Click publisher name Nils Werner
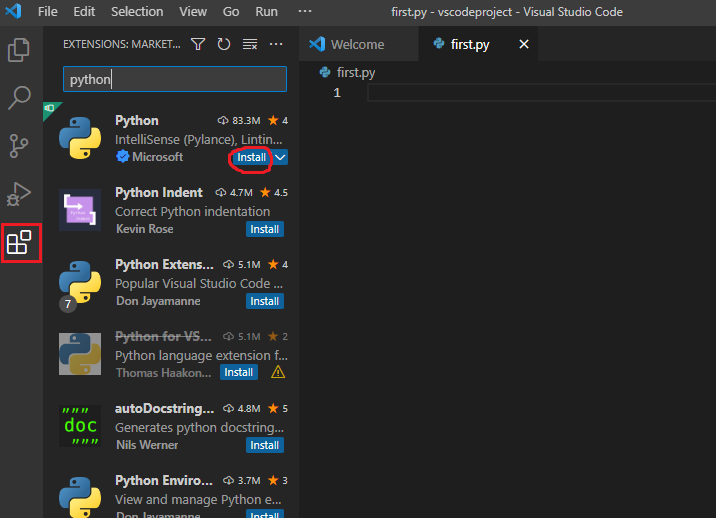The width and height of the screenshot is (716, 518). [x=147, y=445]
